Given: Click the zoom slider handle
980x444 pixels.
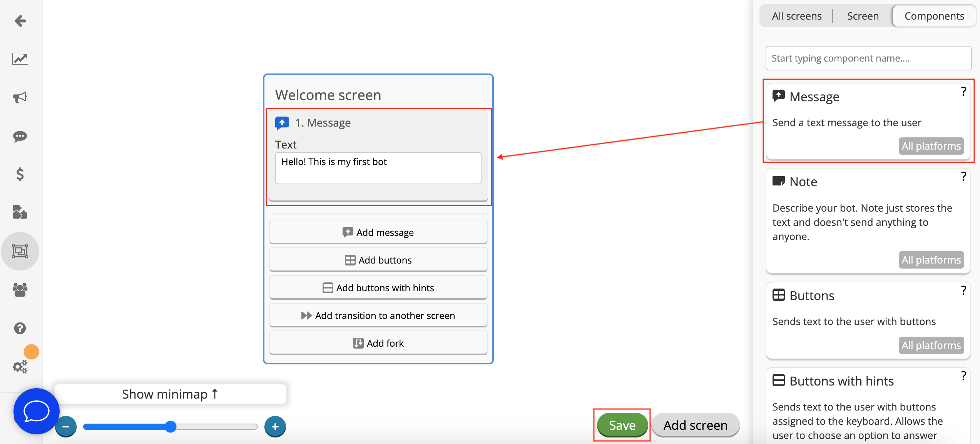Looking at the screenshot, I should tap(171, 426).
